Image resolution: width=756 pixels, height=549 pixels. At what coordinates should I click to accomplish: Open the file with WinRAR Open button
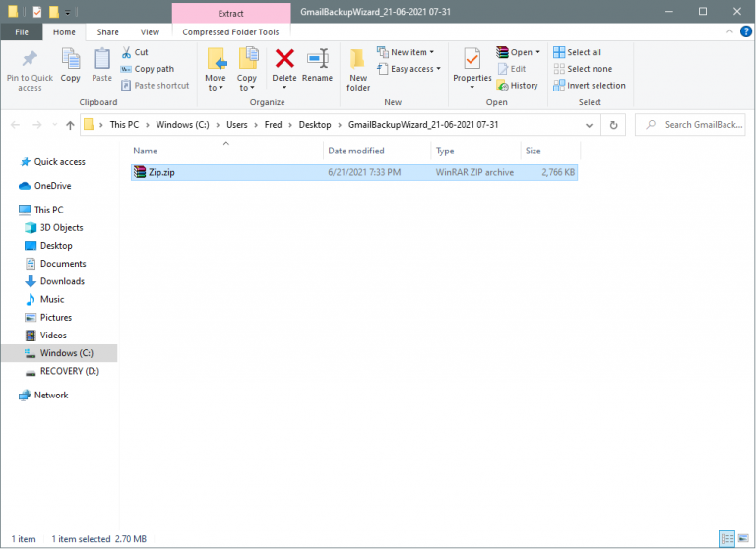(x=514, y=52)
